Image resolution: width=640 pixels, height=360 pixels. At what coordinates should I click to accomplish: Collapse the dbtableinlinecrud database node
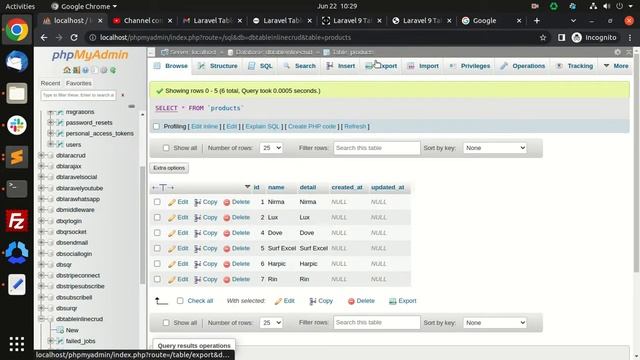[x=41, y=319]
